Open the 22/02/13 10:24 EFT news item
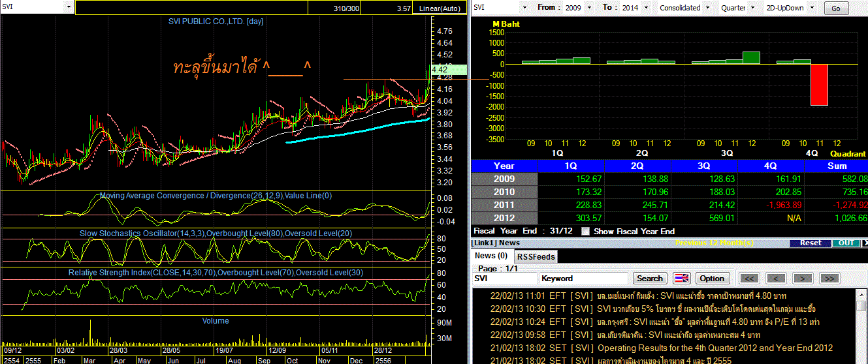 click(655, 322)
